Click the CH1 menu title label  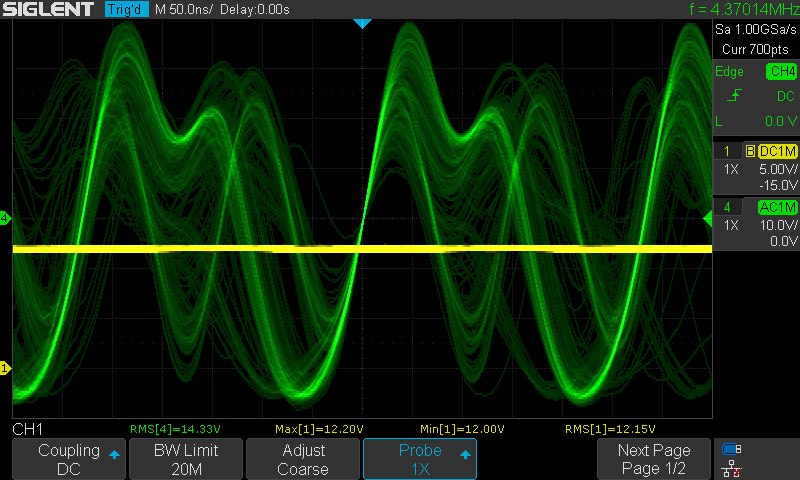(28, 429)
